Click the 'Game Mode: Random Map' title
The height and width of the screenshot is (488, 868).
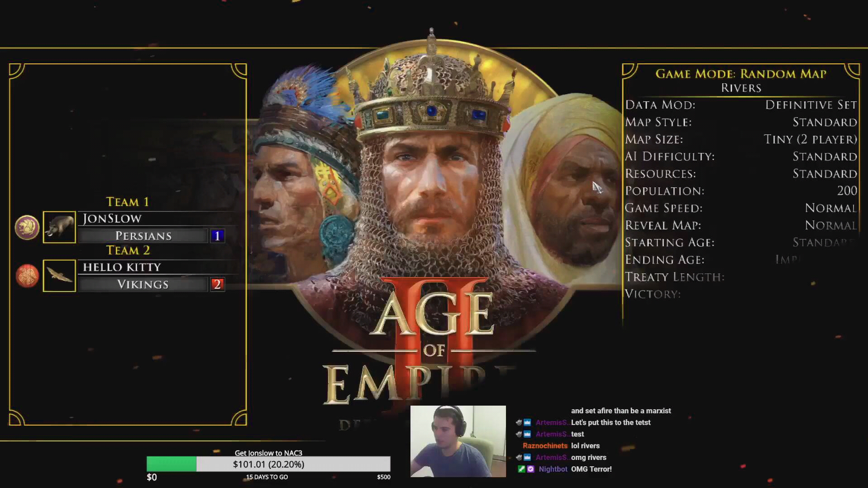pos(741,74)
